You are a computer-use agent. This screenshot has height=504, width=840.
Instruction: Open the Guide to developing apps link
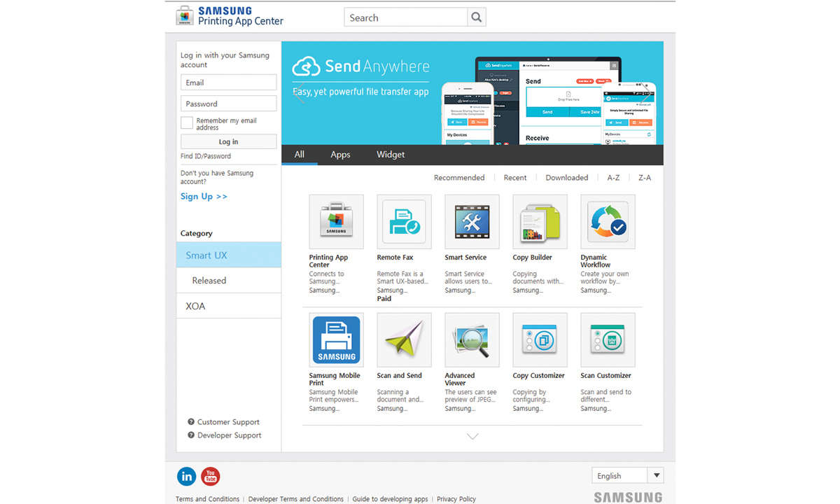point(391,499)
